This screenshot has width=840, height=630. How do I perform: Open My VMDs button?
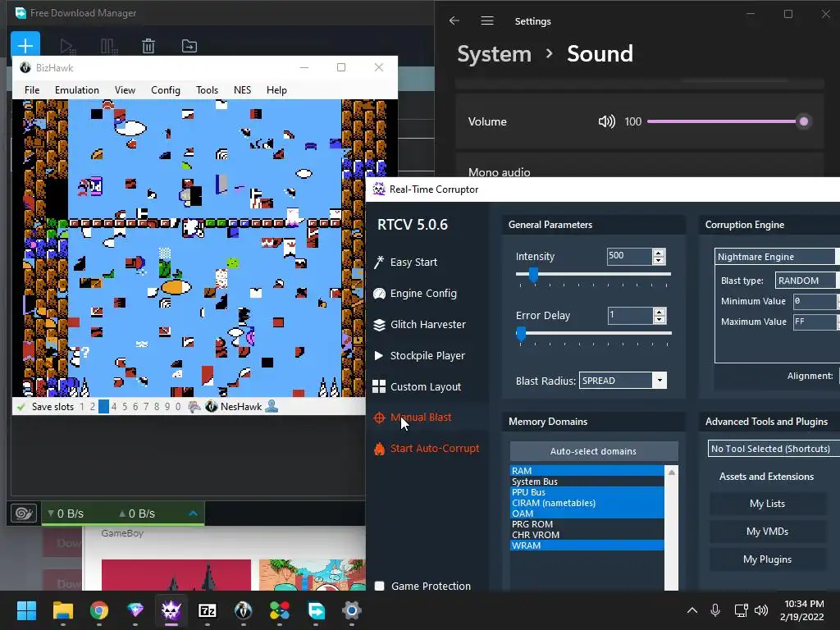[x=767, y=532]
